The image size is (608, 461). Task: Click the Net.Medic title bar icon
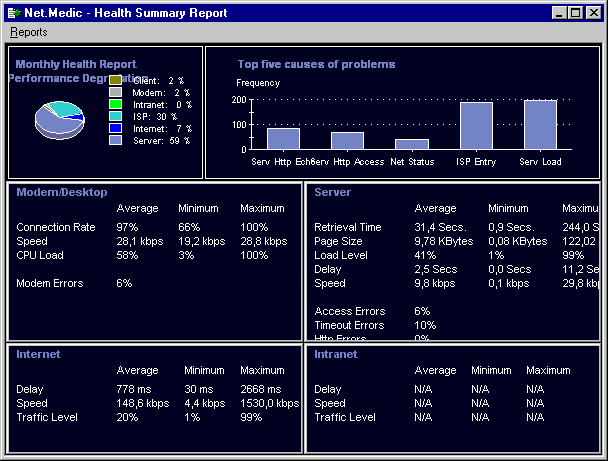pos(13,13)
